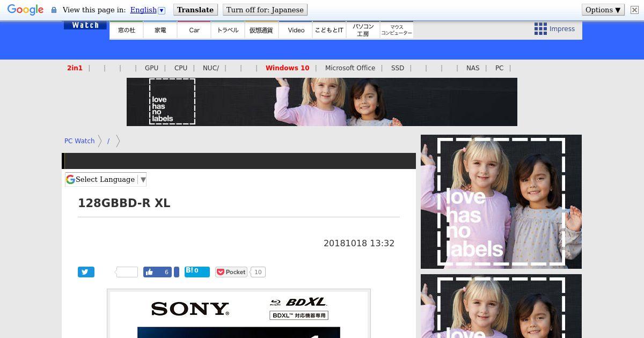Screen dimensions: 644x338
Task: Click the love has no labels top banner
Action: [322, 102]
